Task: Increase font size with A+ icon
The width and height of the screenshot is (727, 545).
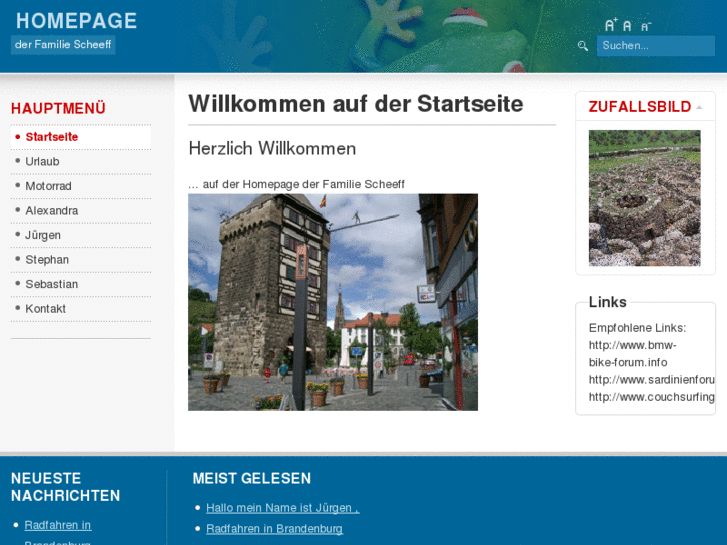Action: 612,25
